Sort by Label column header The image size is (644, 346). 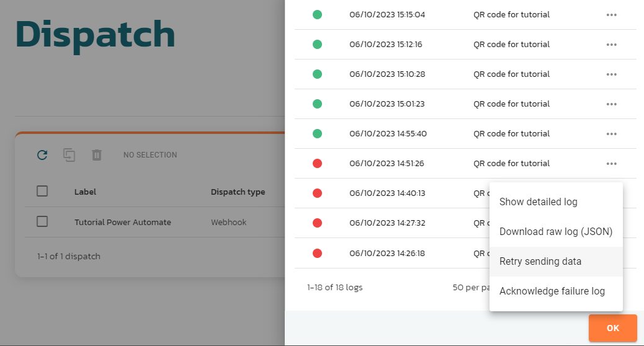click(85, 192)
